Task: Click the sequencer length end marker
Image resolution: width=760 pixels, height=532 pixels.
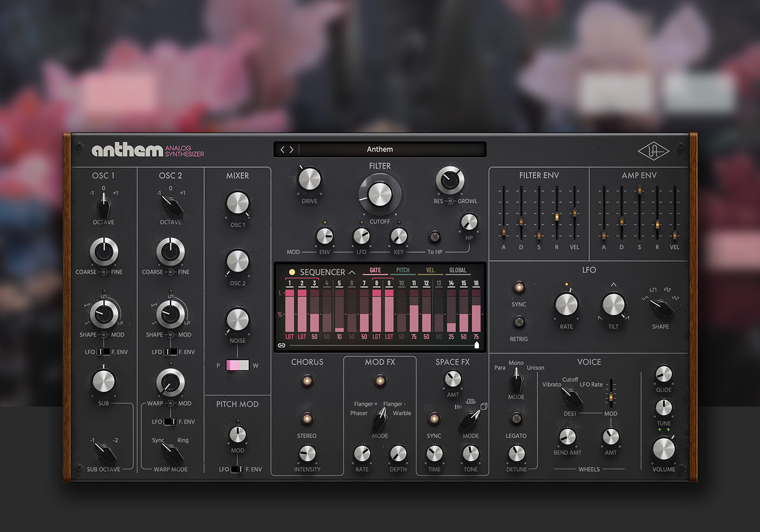Action: [477, 345]
